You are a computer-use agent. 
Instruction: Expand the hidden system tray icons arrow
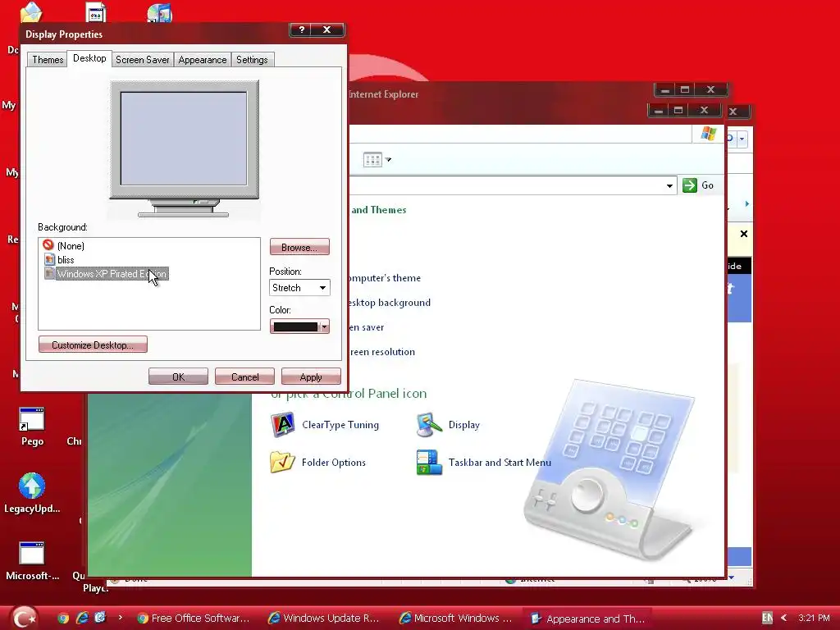click(x=783, y=618)
